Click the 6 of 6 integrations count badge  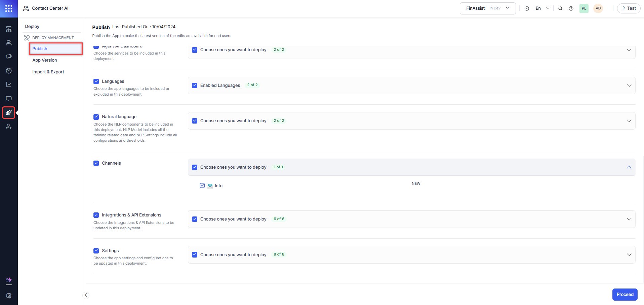[x=279, y=219]
